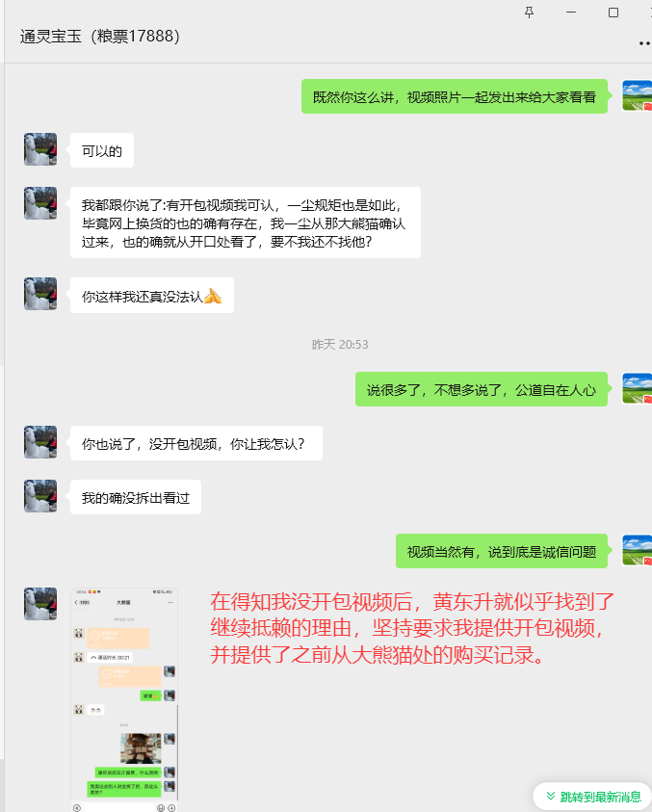Viewport: 652px width, 812px height.
Task: Click avatar next to '我的确没拆出看过'
Action: pyautogui.click(x=40, y=496)
